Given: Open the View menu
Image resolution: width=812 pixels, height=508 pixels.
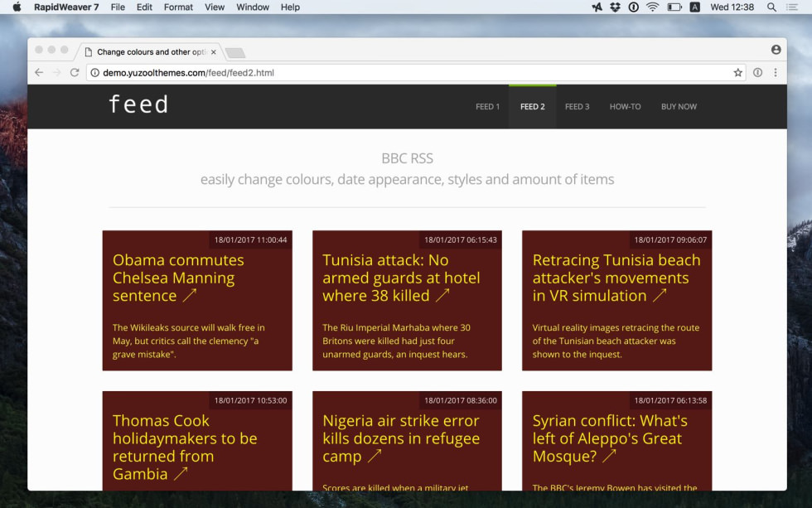Looking at the screenshot, I should [215, 7].
